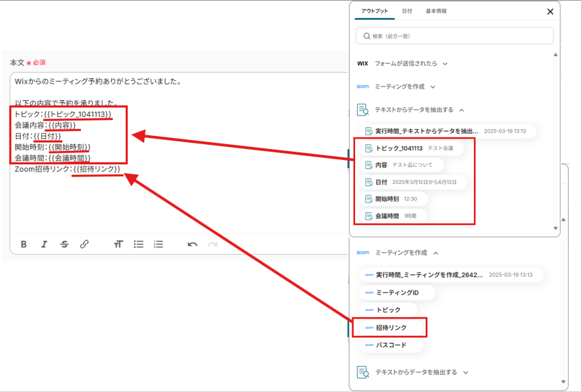Click the {{開始時刻}} placeholder in body

click(x=69, y=147)
